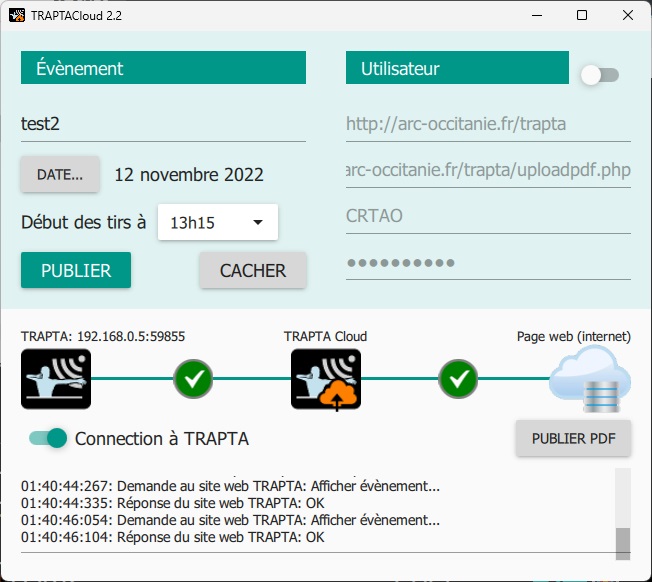Click the TRAPTA Cloud upload icon
The image size is (652, 582).
[x=326, y=379]
